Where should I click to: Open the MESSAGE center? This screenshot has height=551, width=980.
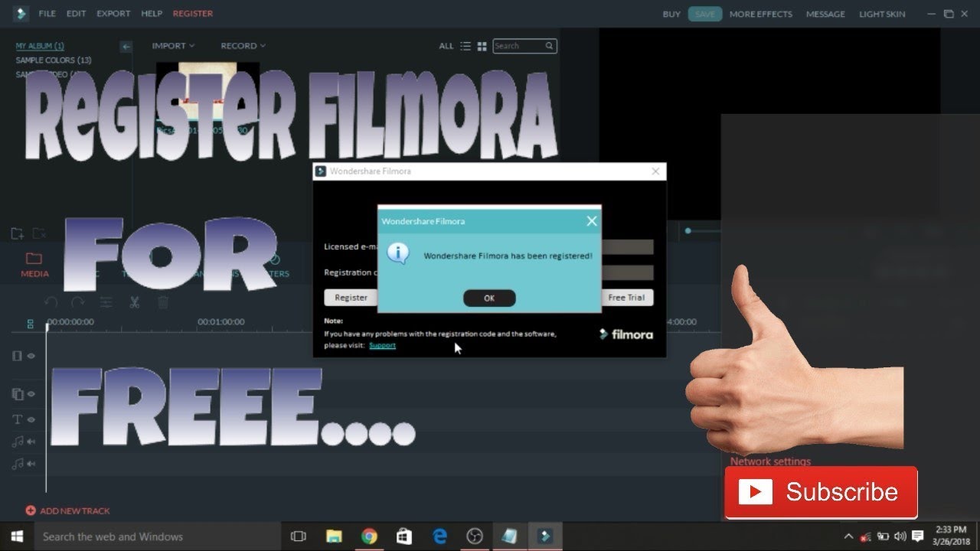pos(825,14)
